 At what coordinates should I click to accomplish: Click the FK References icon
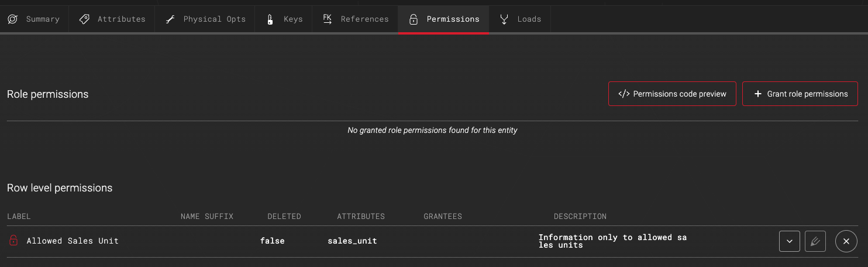(328, 19)
